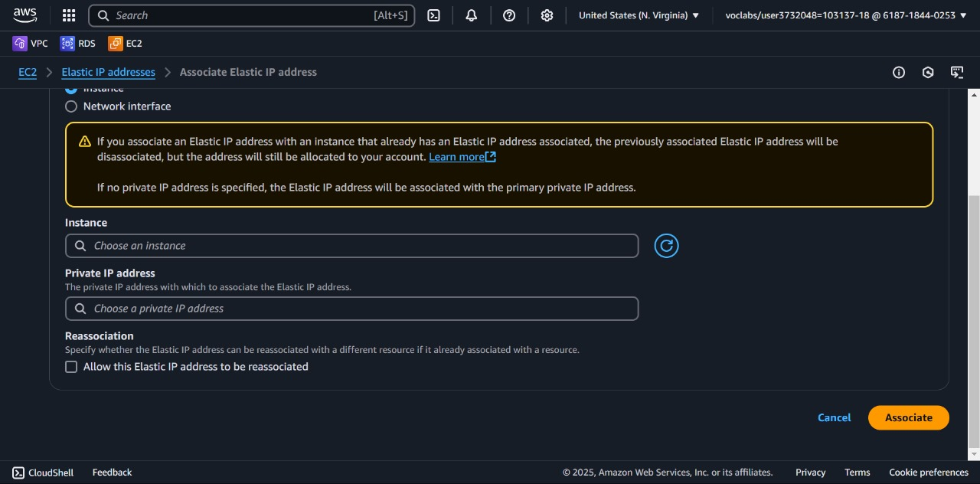Click the orange Associate button
This screenshot has height=484, width=980.
[x=908, y=417]
